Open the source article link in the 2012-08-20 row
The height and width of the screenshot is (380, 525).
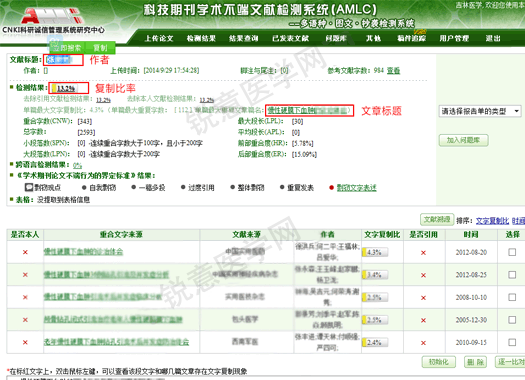[83, 251]
